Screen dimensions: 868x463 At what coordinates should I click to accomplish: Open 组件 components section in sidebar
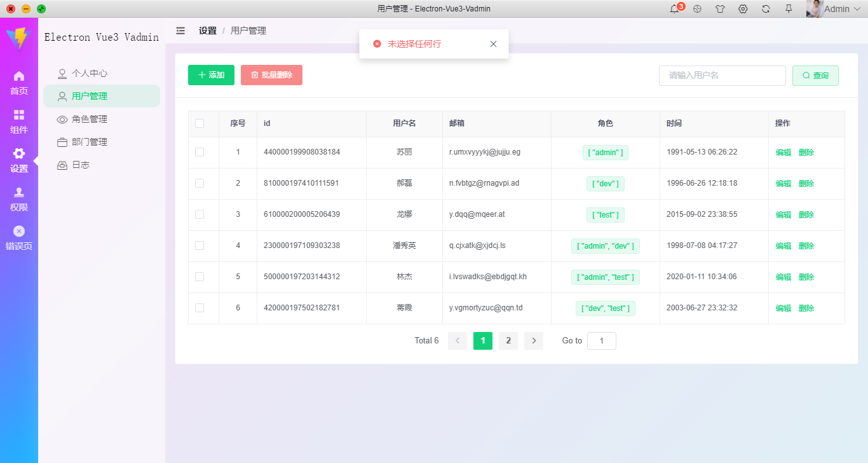pos(19,122)
